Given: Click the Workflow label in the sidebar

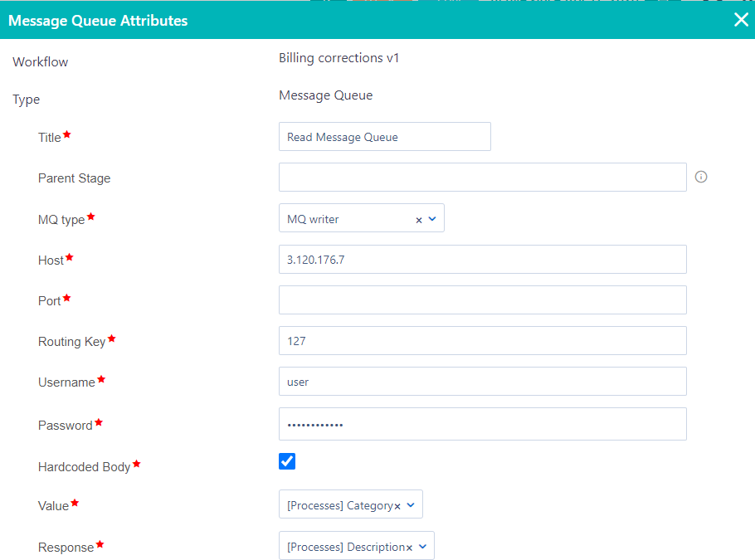Looking at the screenshot, I should click(39, 61).
